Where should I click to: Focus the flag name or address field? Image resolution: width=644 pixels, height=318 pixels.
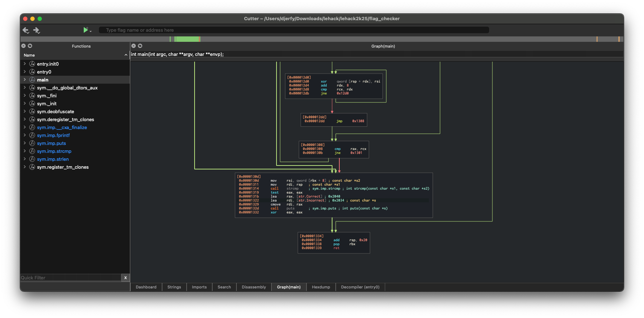(294, 30)
